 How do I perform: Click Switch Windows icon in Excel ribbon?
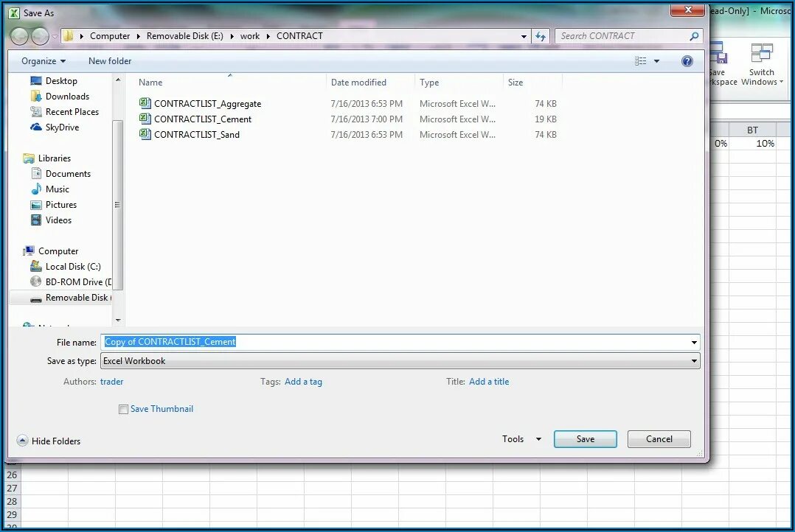(x=762, y=55)
